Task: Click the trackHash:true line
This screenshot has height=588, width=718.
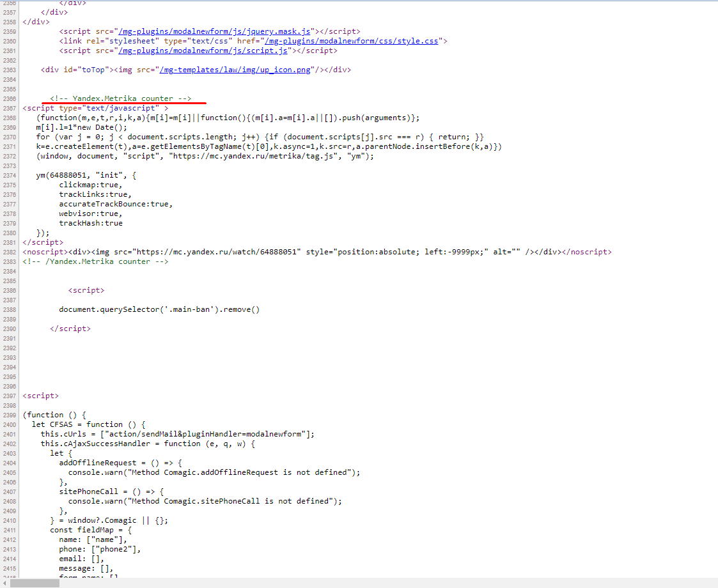Action: coord(91,223)
